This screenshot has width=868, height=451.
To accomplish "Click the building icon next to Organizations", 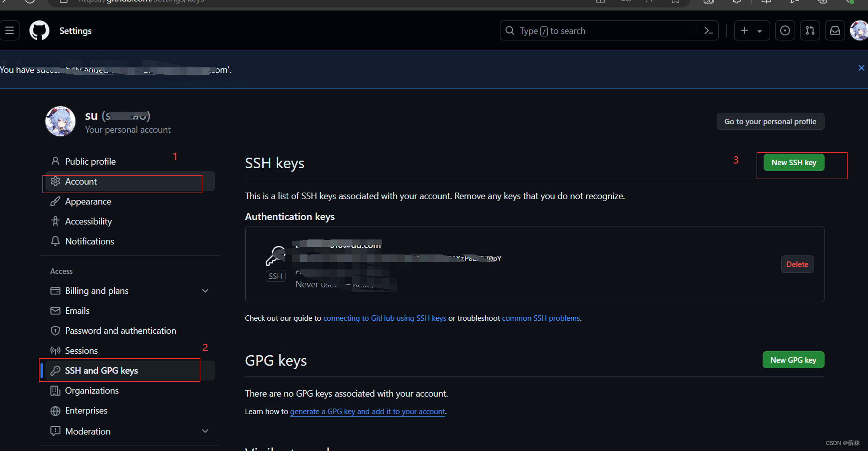I will click(55, 391).
